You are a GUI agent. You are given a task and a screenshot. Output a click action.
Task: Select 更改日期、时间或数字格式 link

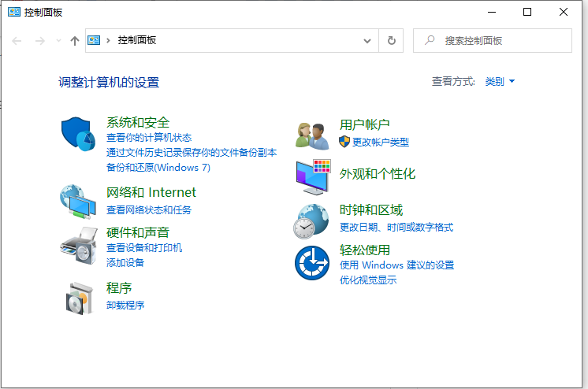(x=396, y=227)
